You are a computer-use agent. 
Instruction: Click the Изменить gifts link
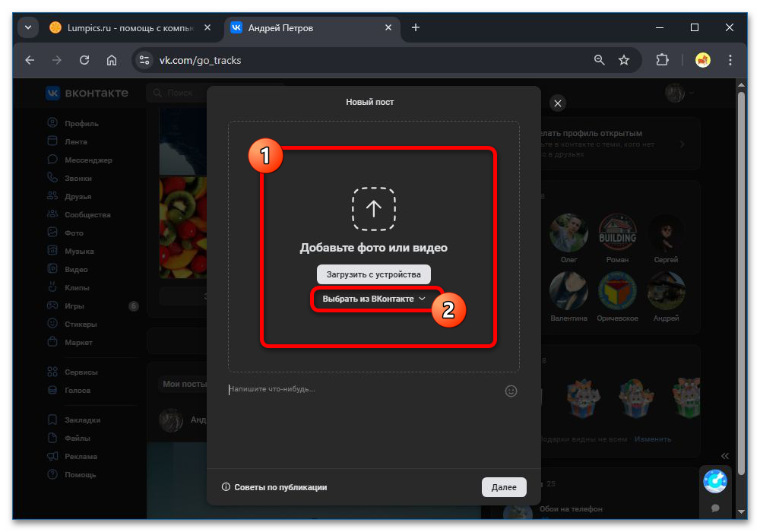(652, 439)
